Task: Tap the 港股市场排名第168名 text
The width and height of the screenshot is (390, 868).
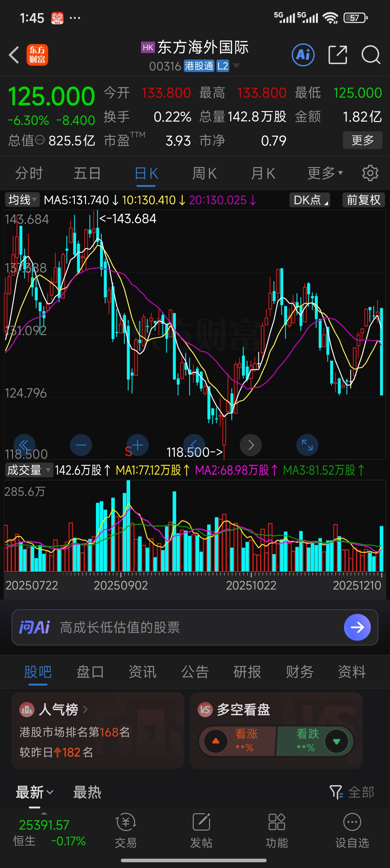Action: (75, 732)
